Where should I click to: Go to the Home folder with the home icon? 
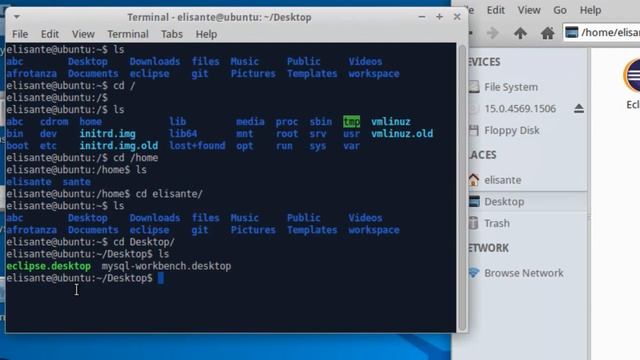[547, 33]
